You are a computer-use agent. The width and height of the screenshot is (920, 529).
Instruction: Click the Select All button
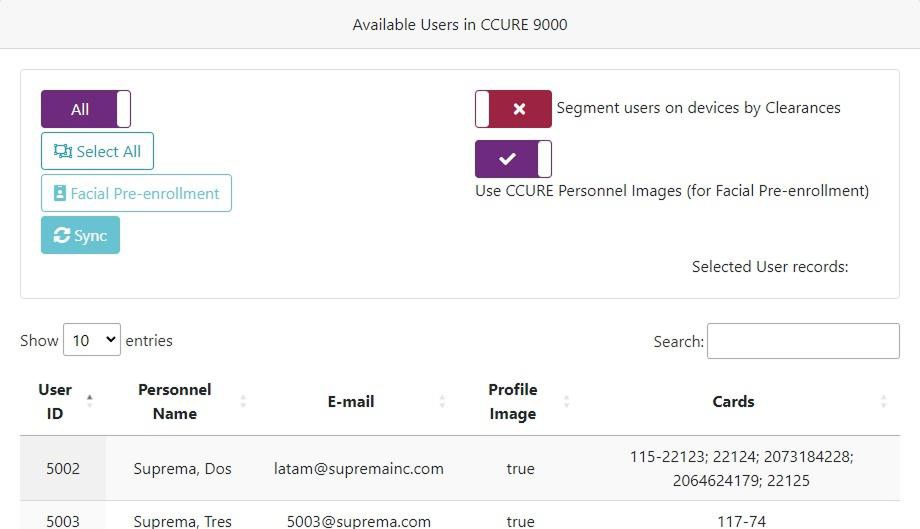(97, 151)
